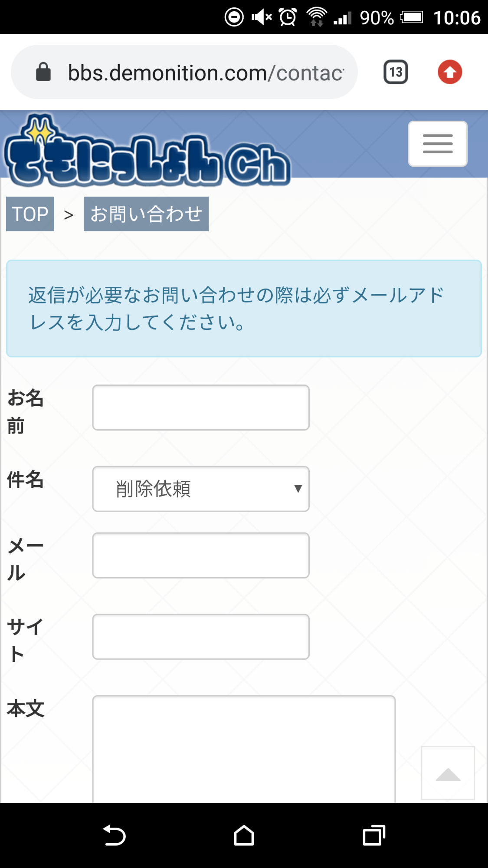
Task: Click into the 本文 message textarea
Action: [x=244, y=749]
